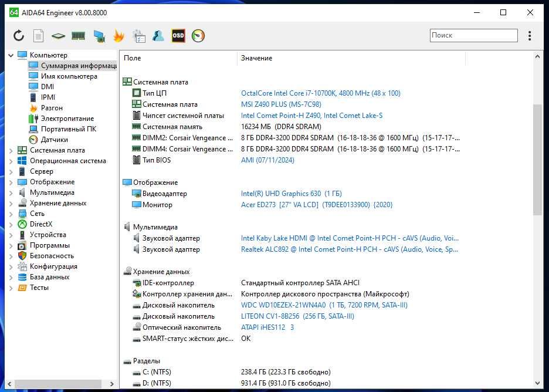
Task: Open Intel Kaby Lake HDMI audio link
Action: [350, 238]
